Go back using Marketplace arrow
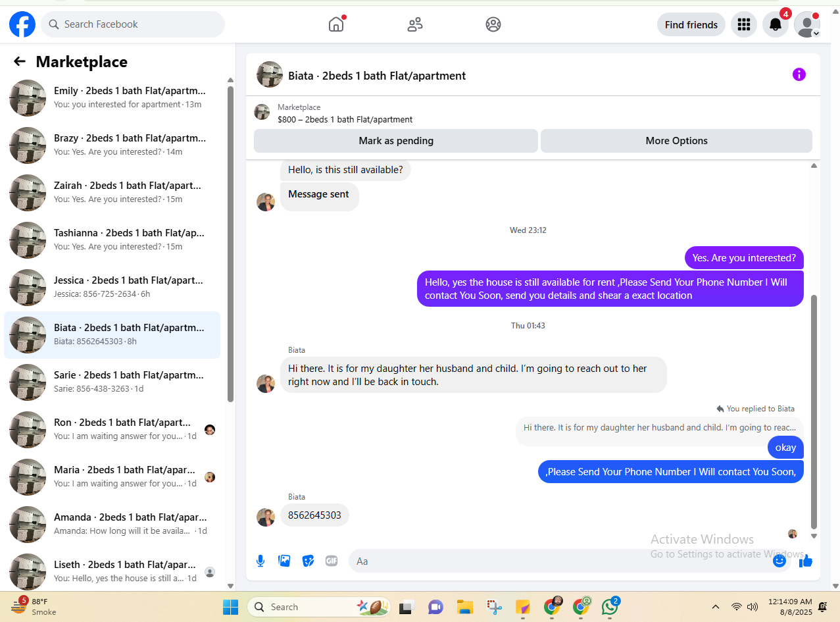840x622 pixels. 20,61
